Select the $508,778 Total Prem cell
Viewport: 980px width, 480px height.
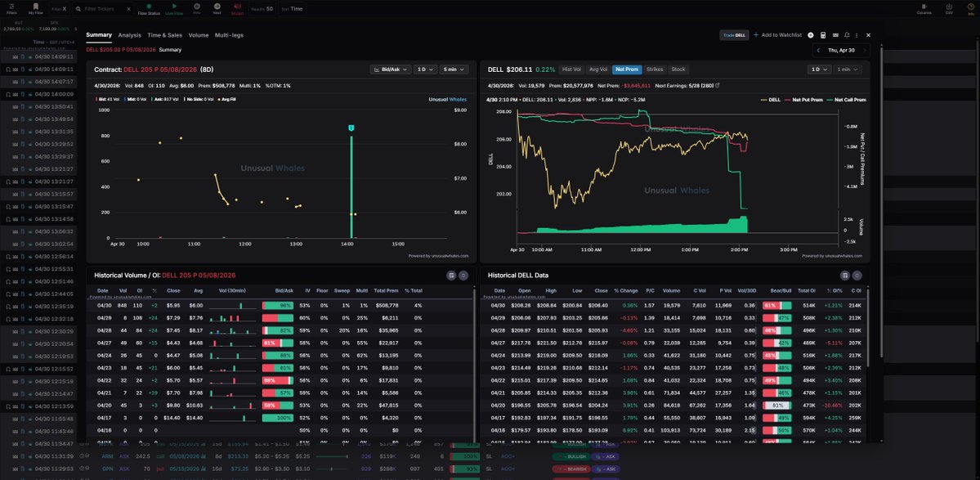[386, 306]
